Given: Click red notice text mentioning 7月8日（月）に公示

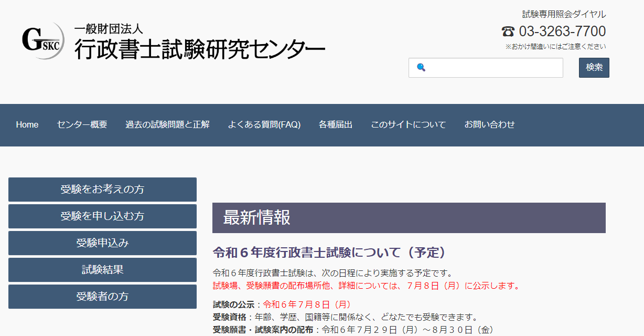Looking at the screenshot, I should coord(367,286).
